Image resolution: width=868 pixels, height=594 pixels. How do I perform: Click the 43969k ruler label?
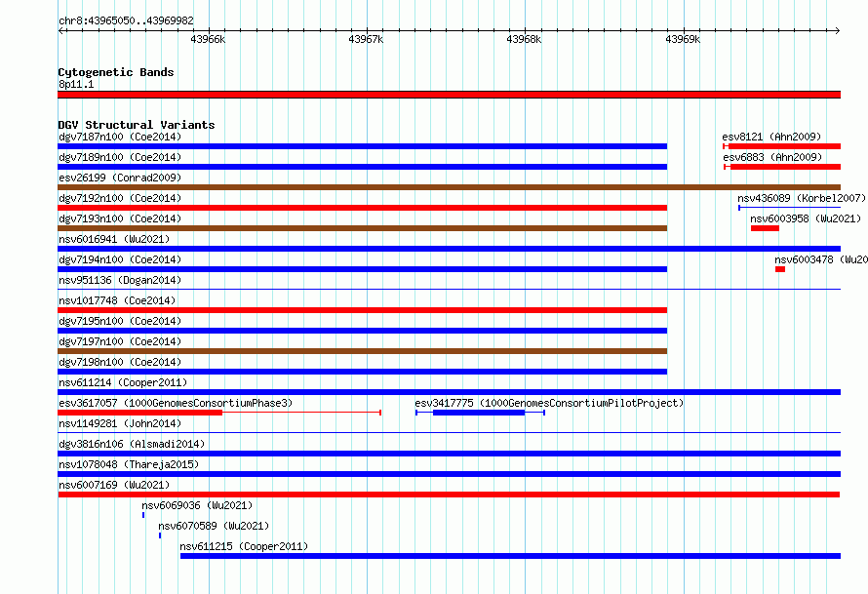pos(683,39)
